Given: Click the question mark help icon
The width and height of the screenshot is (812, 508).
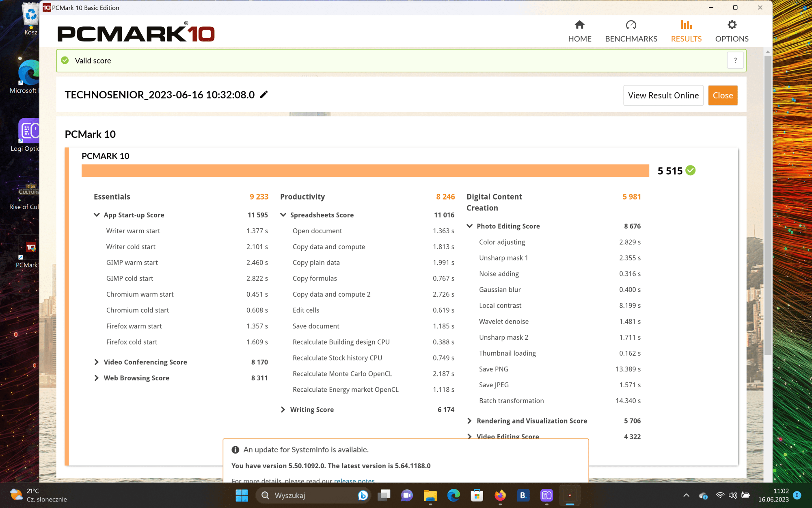Looking at the screenshot, I should (735, 61).
